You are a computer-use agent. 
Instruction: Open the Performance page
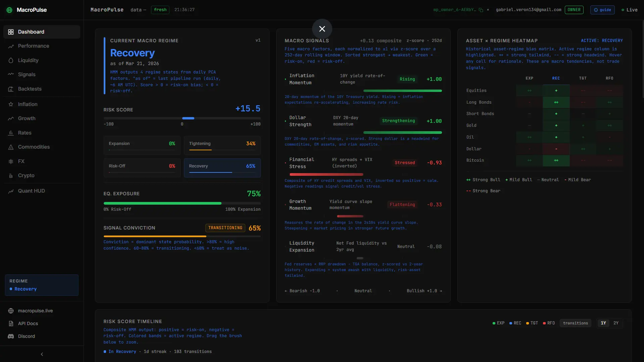pyautogui.click(x=42, y=46)
